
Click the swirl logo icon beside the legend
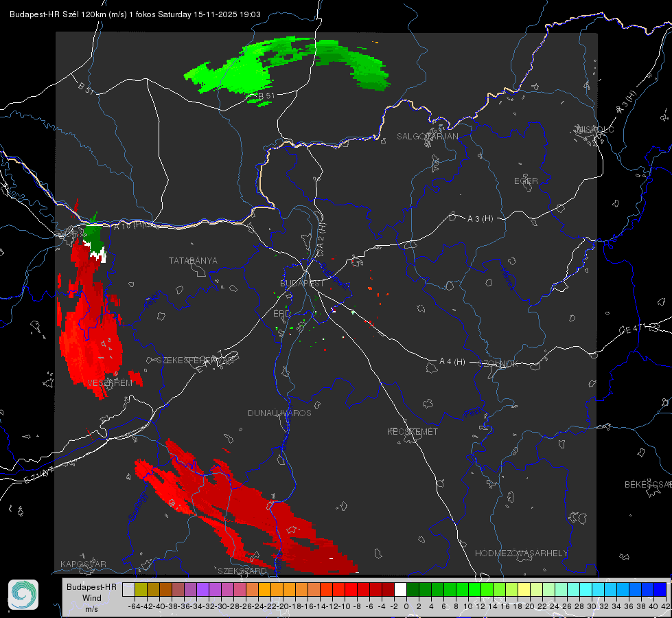tap(23, 595)
